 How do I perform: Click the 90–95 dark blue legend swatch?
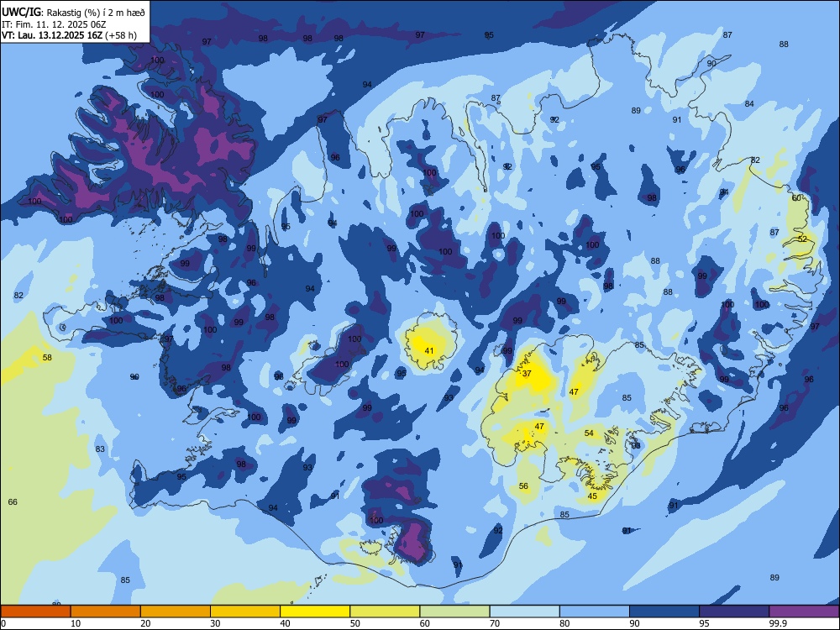pos(664,612)
